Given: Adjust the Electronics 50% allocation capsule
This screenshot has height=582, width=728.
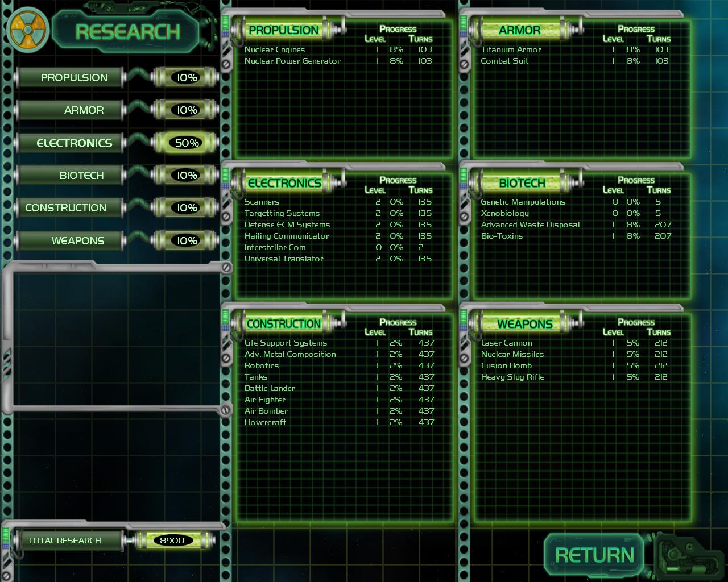Looking at the screenshot, I should (x=186, y=143).
